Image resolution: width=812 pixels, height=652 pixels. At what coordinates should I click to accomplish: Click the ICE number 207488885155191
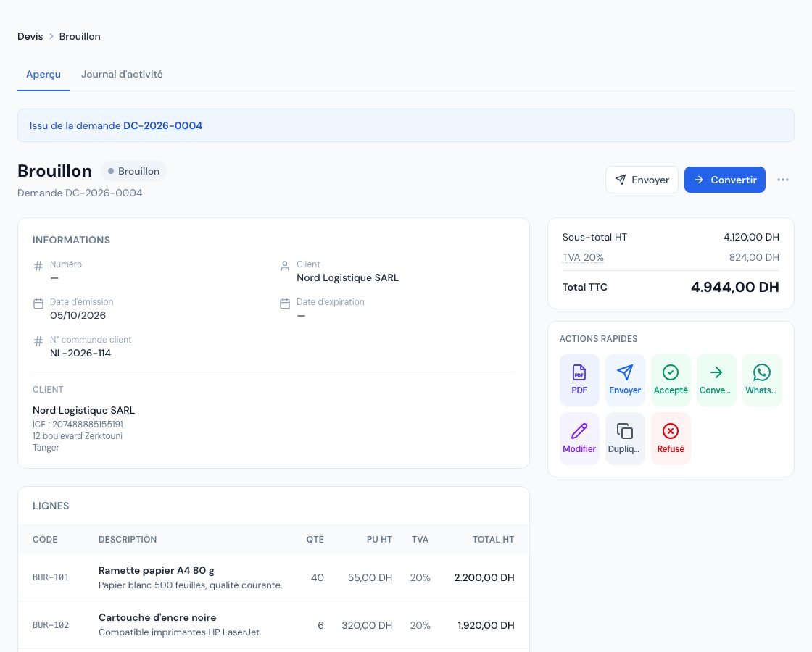(78, 425)
